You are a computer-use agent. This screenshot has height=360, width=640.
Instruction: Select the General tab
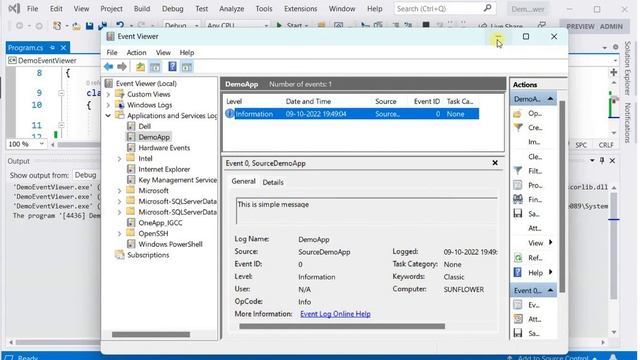(244, 181)
